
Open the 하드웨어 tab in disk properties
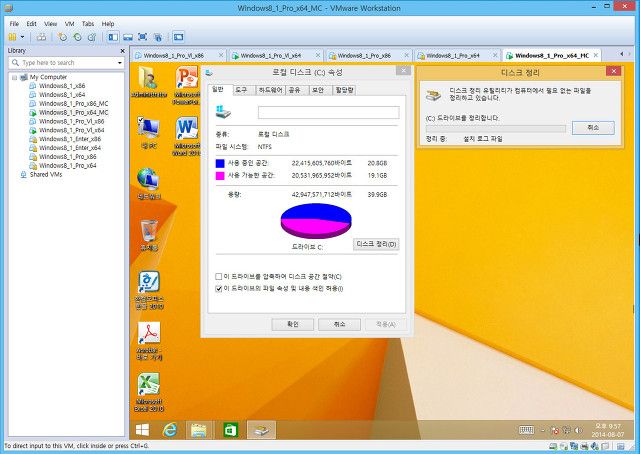pos(271,90)
